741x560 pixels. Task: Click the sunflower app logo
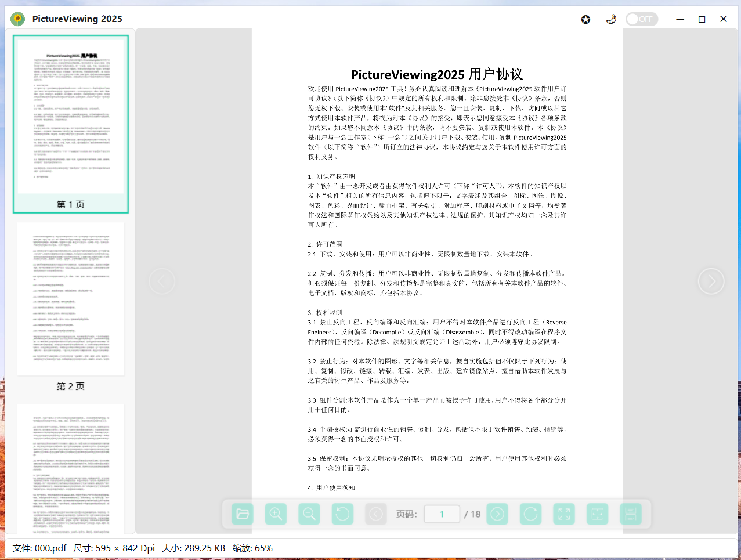[x=18, y=19]
